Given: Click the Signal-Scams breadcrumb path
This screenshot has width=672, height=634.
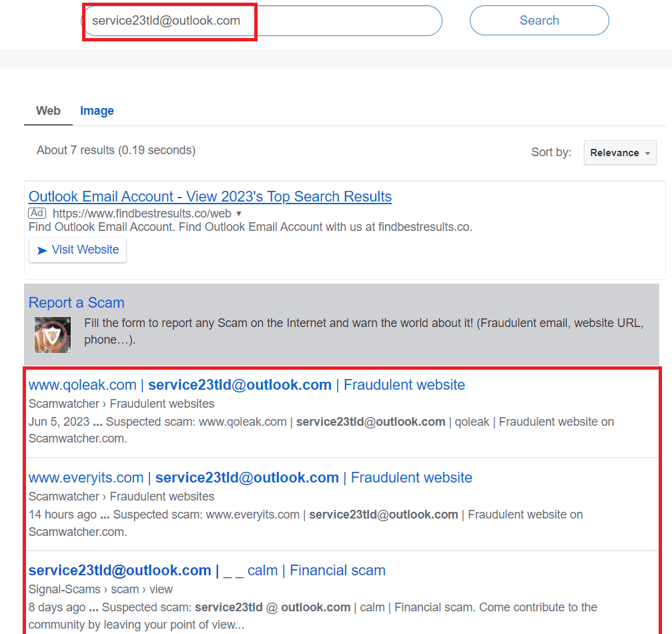Looking at the screenshot, I should (100, 589).
